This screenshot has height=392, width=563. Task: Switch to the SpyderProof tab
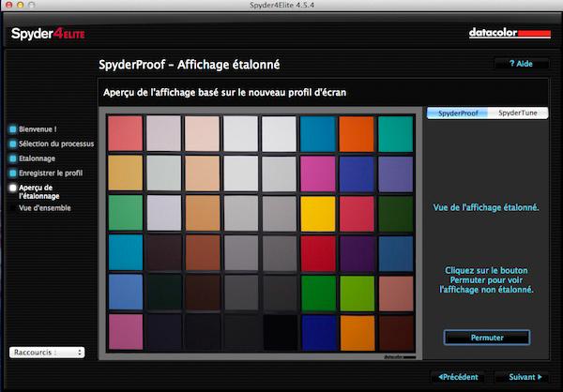point(458,113)
